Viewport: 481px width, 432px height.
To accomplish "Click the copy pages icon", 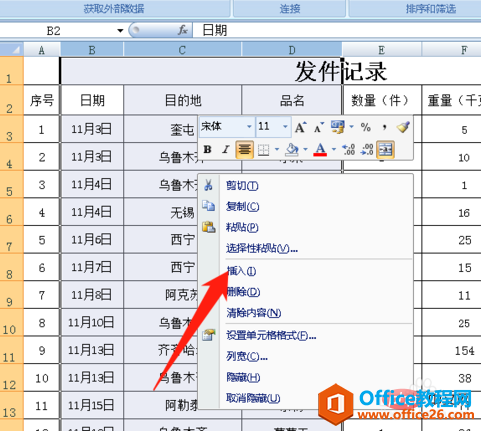I will coord(209,206).
